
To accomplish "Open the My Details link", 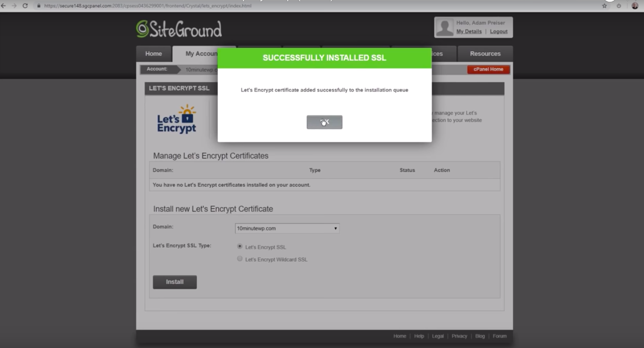I will [x=469, y=31].
